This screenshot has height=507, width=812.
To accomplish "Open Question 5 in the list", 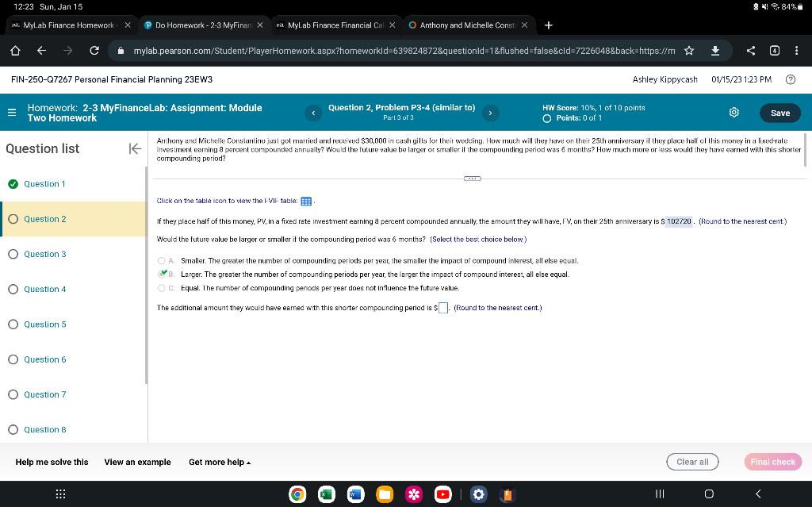I will [x=45, y=325].
